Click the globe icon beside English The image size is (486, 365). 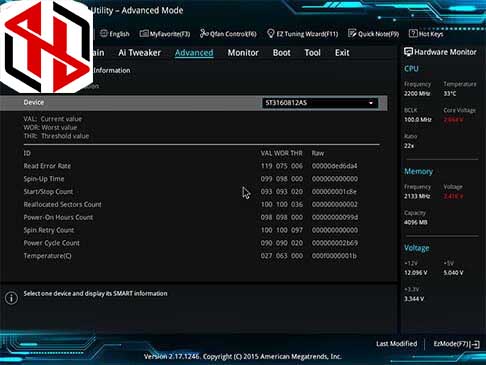click(104, 34)
